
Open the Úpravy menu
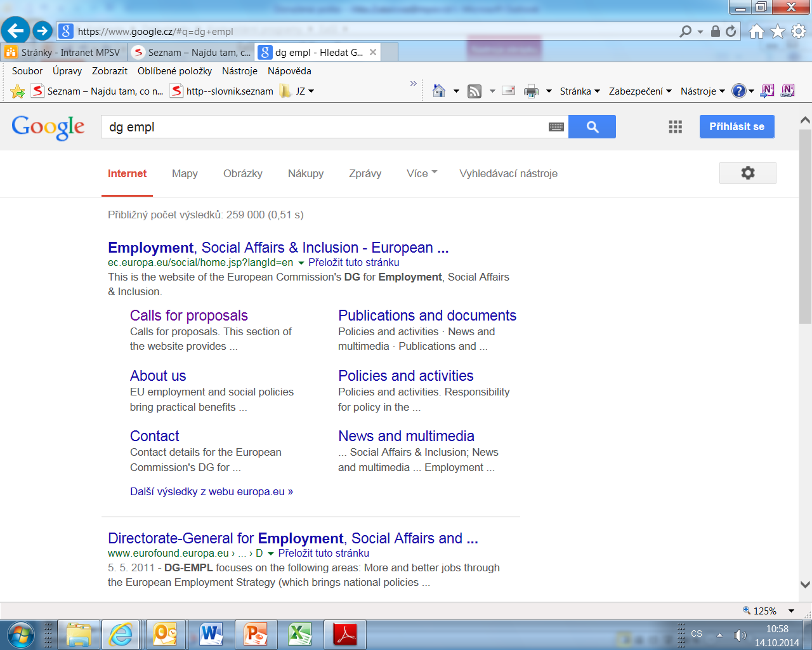pos(67,71)
